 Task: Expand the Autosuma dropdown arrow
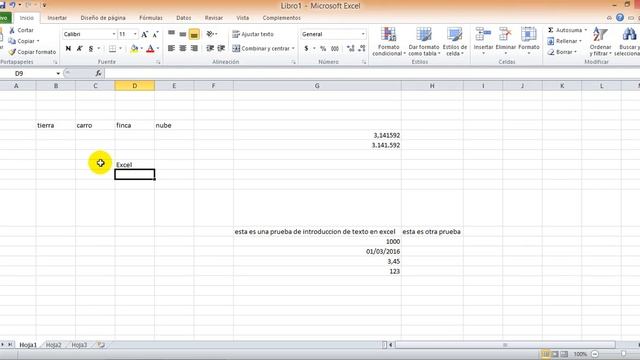tap(585, 30)
